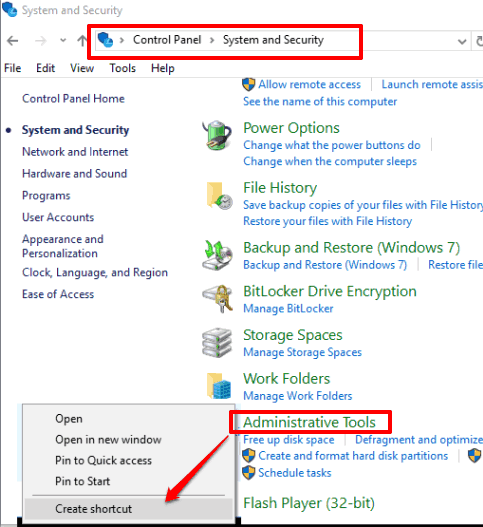
Task: Click Manage Work Folders link
Action: tap(298, 396)
